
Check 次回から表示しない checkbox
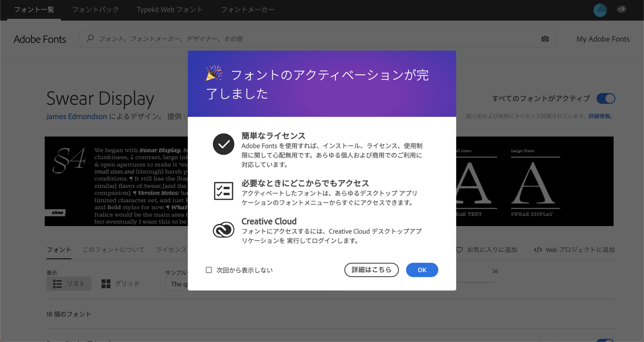(x=209, y=270)
